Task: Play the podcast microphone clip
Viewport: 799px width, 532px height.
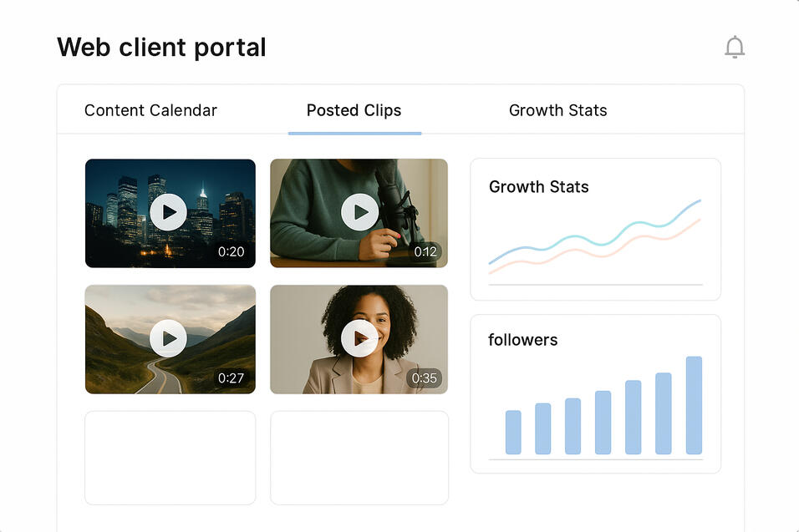Action: tap(359, 212)
